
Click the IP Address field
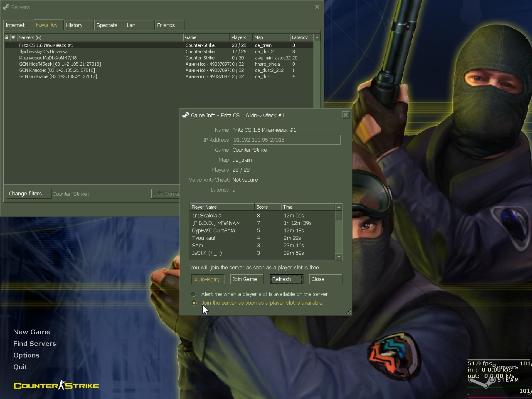(286, 140)
